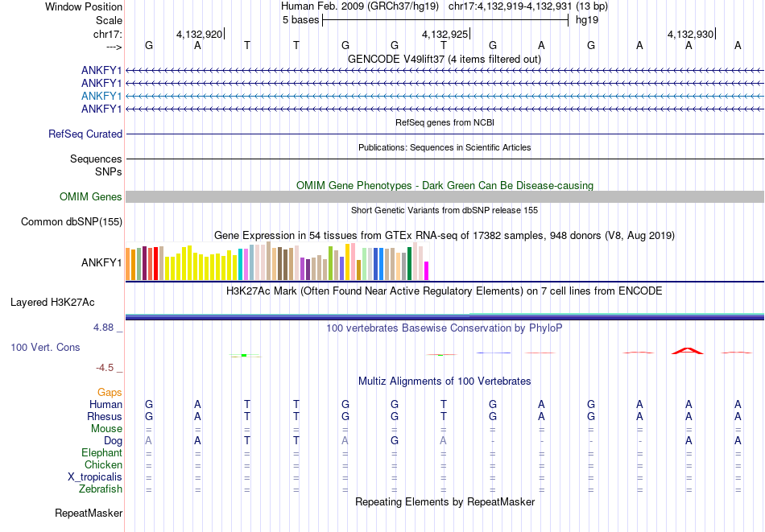Viewport: 765px width, 532px height.
Task: Click the Layered H3K27Ac label
Action: click(x=52, y=303)
